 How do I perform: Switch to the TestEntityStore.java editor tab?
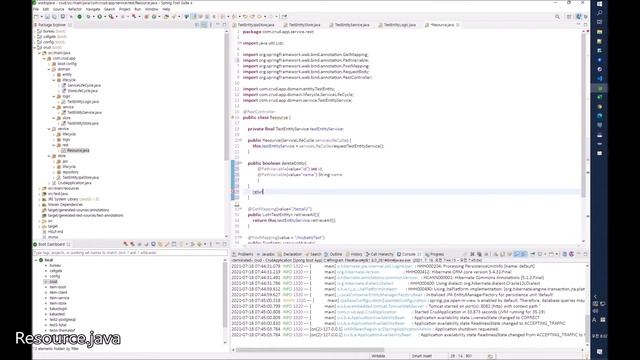point(304,25)
